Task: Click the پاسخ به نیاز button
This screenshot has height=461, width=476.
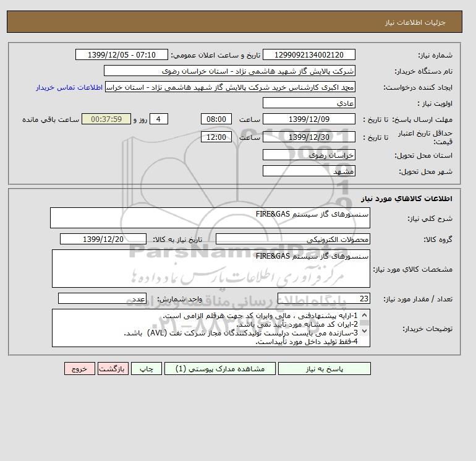Action: pyautogui.click(x=324, y=368)
